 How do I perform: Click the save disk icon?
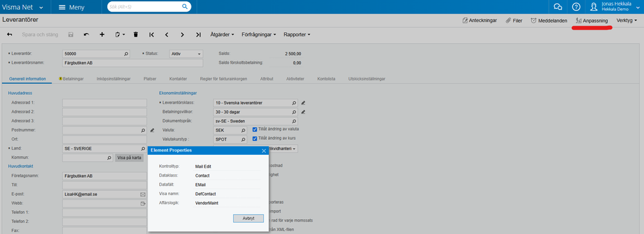click(x=71, y=35)
